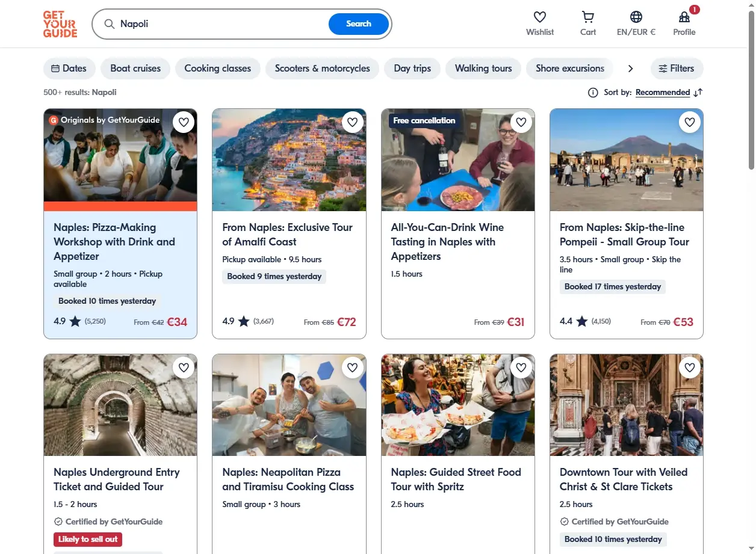Wishlist the Skip-the-line Pompeii tour
The width and height of the screenshot is (756, 554).
[690, 122]
